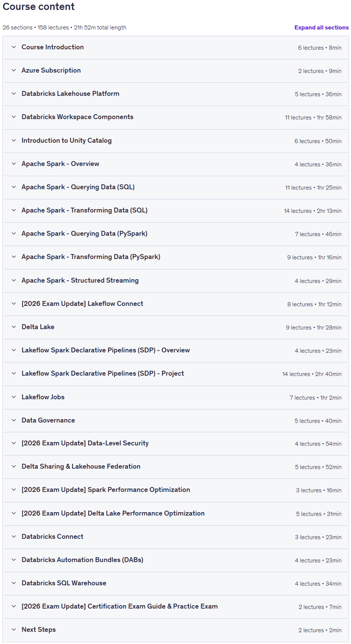Click '5 lectures • 52min' text

(318, 467)
